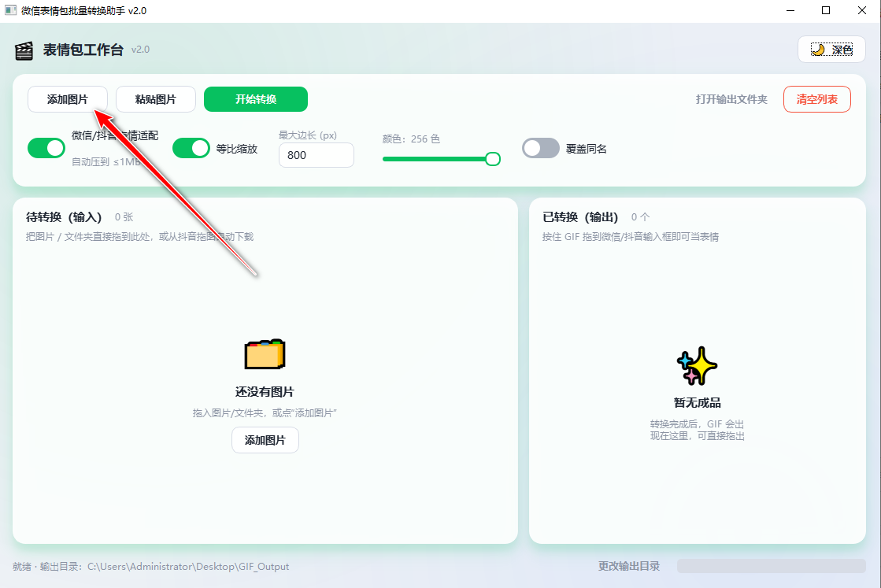This screenshot has height=588, width=881.
Task: Click the folder icon above 还没有图片
Action: [265, 353]
